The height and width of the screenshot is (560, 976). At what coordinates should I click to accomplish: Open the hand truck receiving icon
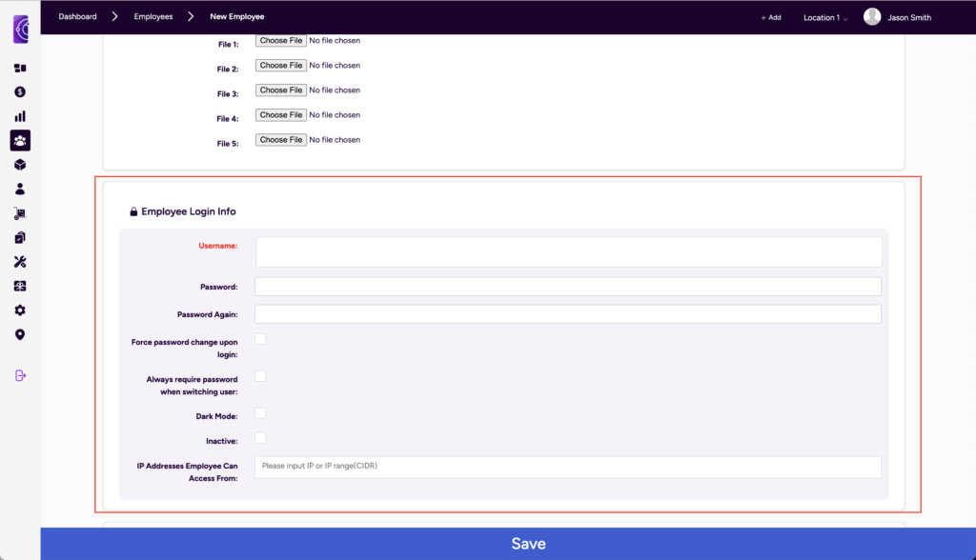pos(20,213)
